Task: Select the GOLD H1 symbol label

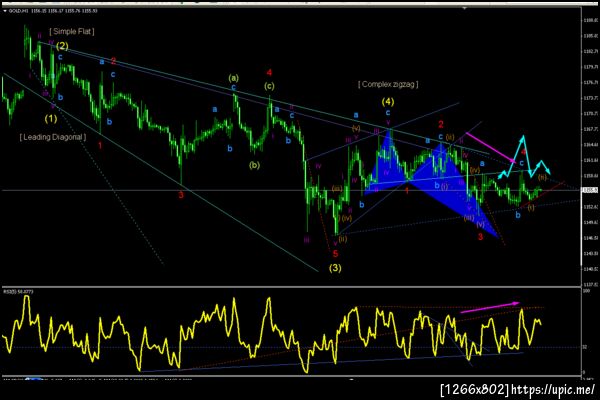Action: [17, 11]
